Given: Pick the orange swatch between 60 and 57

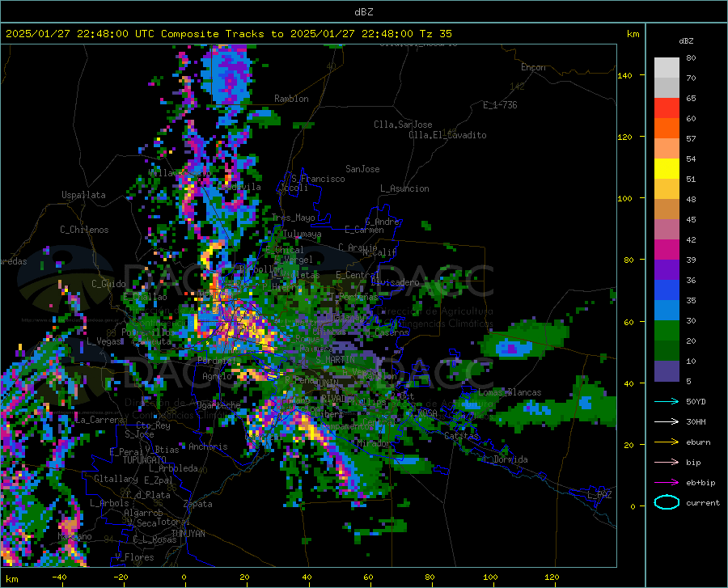Looking at the screenshot, I should pos(667,129).
